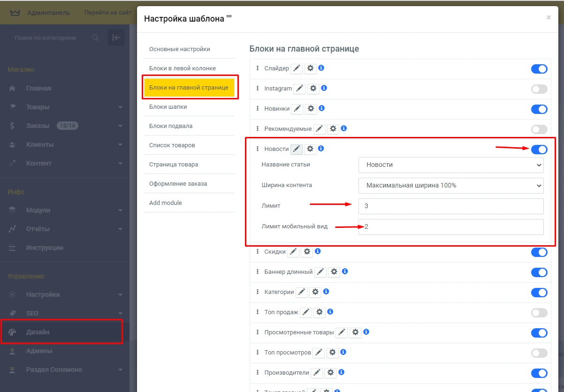Click the Лимит input field
Viewport: 564px width, 392px height.
(450, 206)
